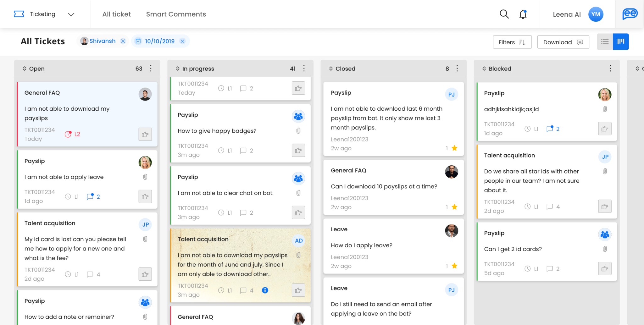Click the Download button
The image size is (644, 325).
pyautogui.click(x=563, y=42)
